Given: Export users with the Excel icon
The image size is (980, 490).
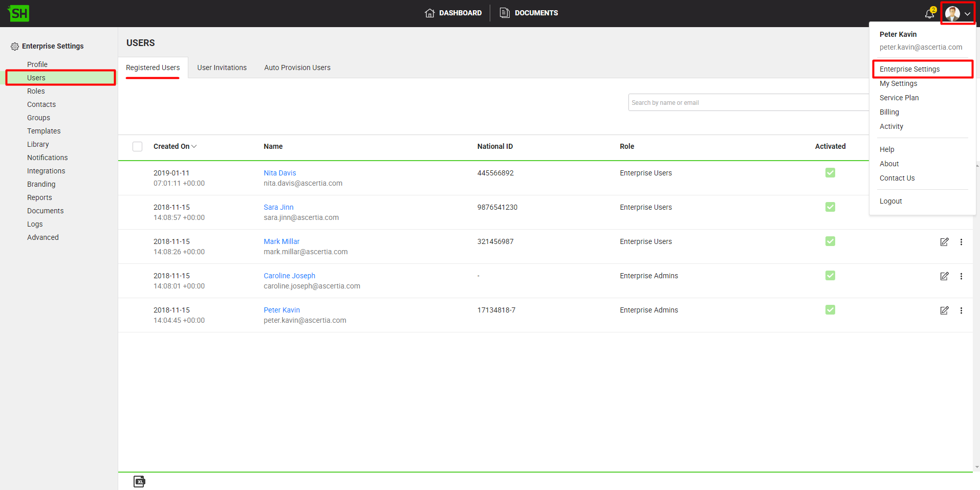Looking at the screenshot, I should (x=139, y=481).
